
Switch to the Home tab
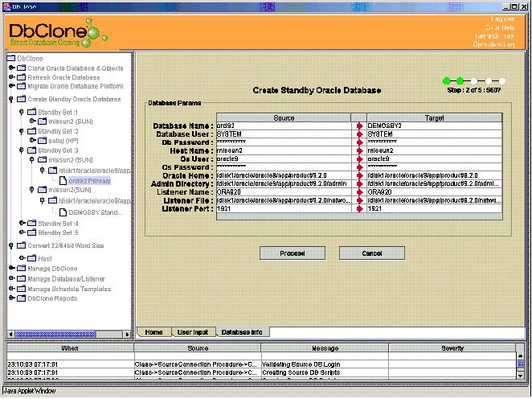coord(153,332)
